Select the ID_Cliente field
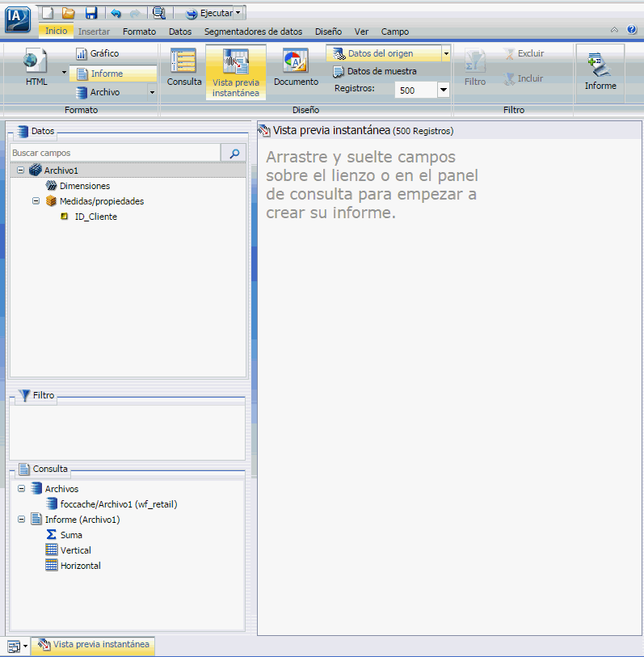Image resolution: width=644 pixels, height=657 pixels. 95,217
